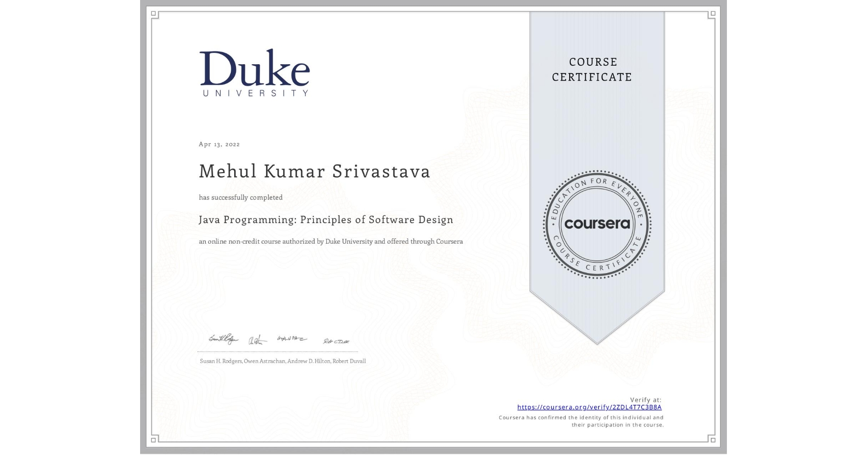Image resolution: width=868 pixels, height=455 pixels.
Task: Select the name Mehul Kumar Srivastava
Action: [x=314, y=172]
